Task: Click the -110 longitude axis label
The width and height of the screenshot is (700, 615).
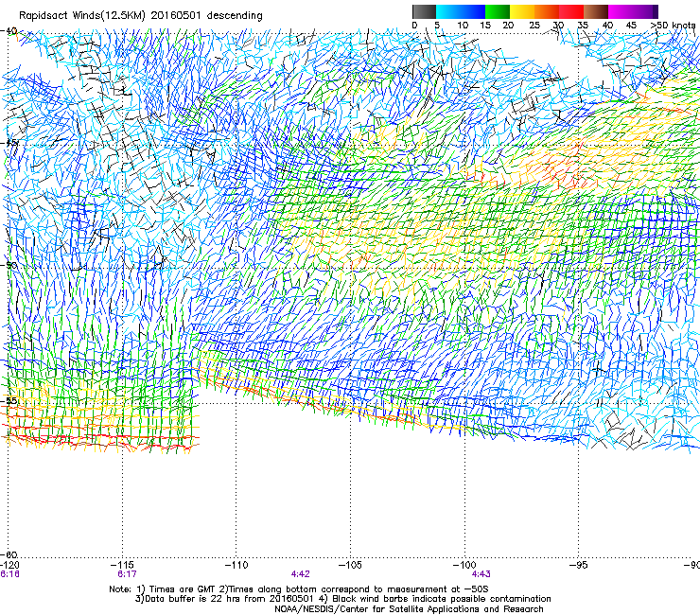Action: (236, 565)
